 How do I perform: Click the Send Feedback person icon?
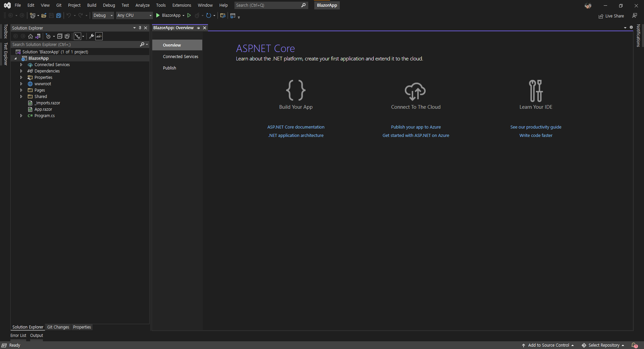pyautogui.click(x=635, y=16)
